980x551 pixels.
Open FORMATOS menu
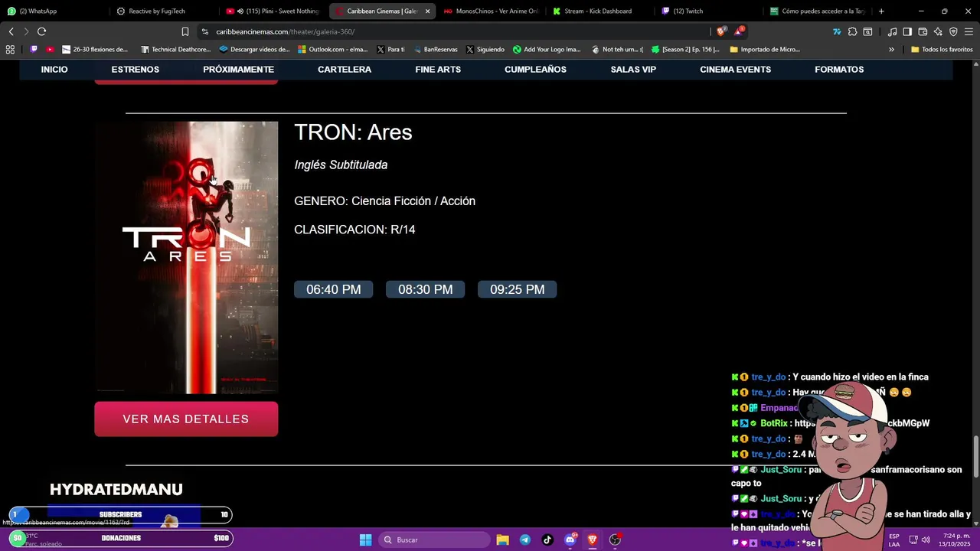click(839, 69)
